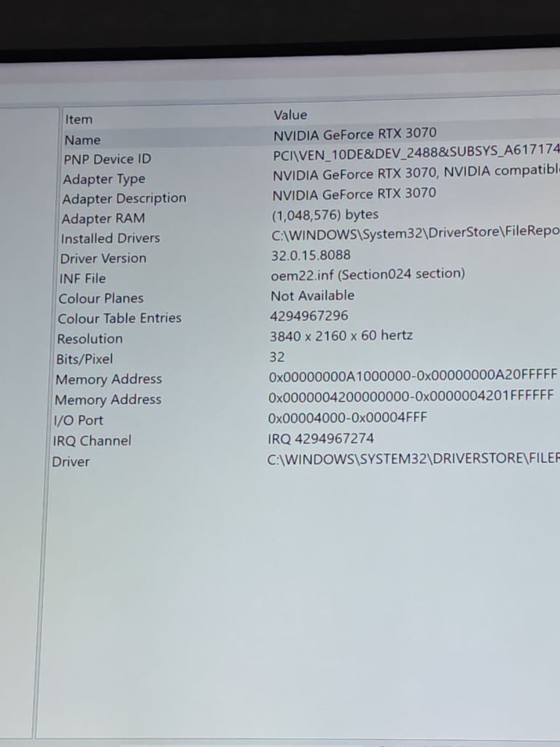The width and height of the screenshot is (560, 747).
Task: Click the 0x00004000-0x00004FFF port value
Action: click(348, 418)
